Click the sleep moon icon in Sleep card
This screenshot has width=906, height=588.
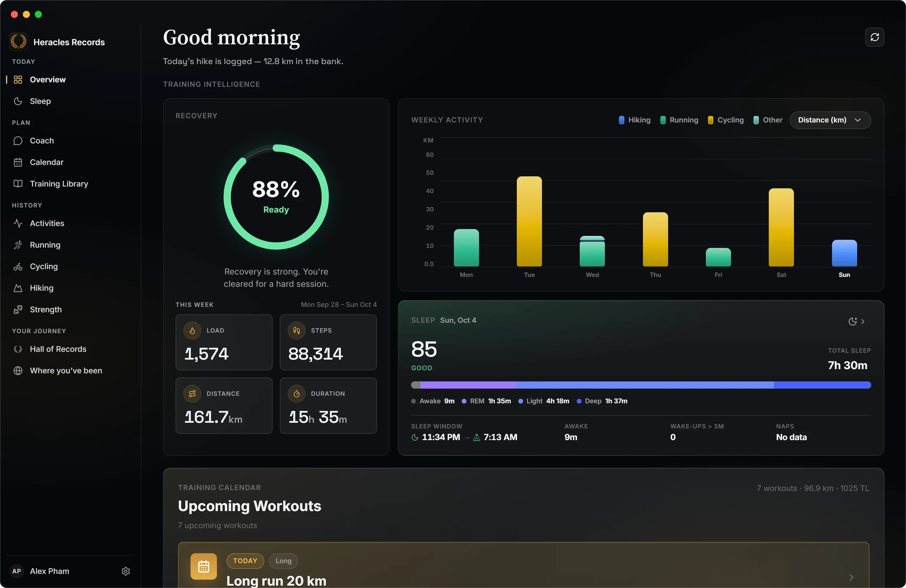pos(852,321)
